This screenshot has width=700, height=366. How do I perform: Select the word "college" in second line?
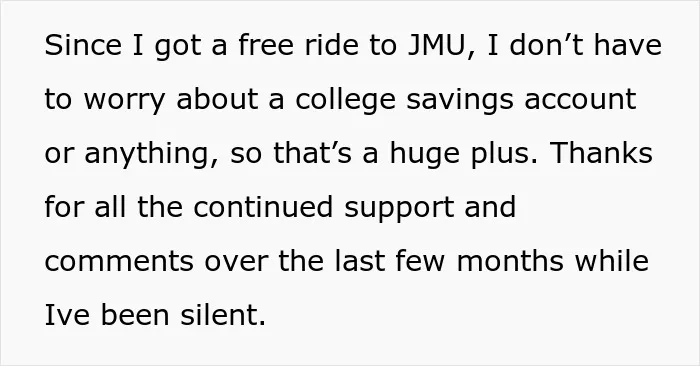345,101
